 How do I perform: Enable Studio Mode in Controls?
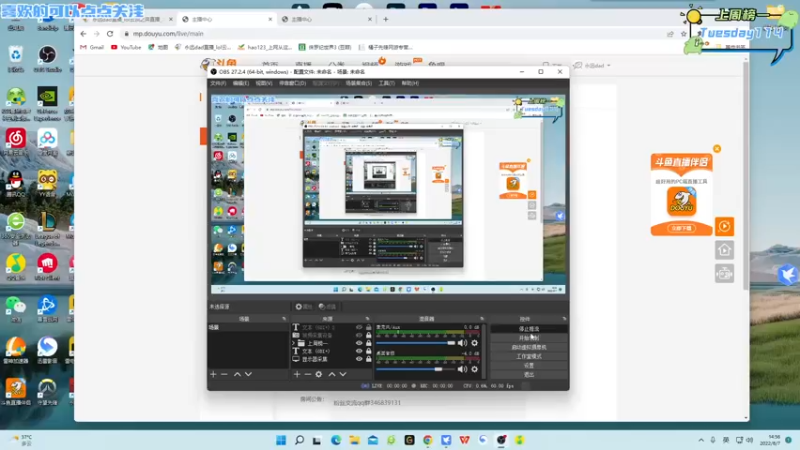tap(529, 357)
